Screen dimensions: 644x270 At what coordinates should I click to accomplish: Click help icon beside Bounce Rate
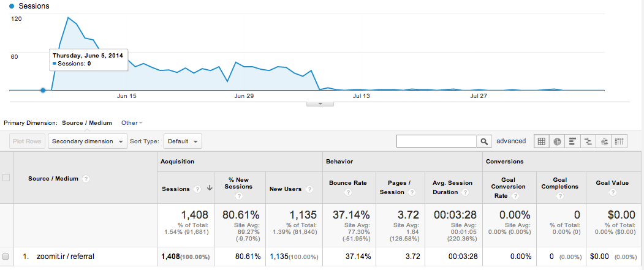click(x=347, y=192)
